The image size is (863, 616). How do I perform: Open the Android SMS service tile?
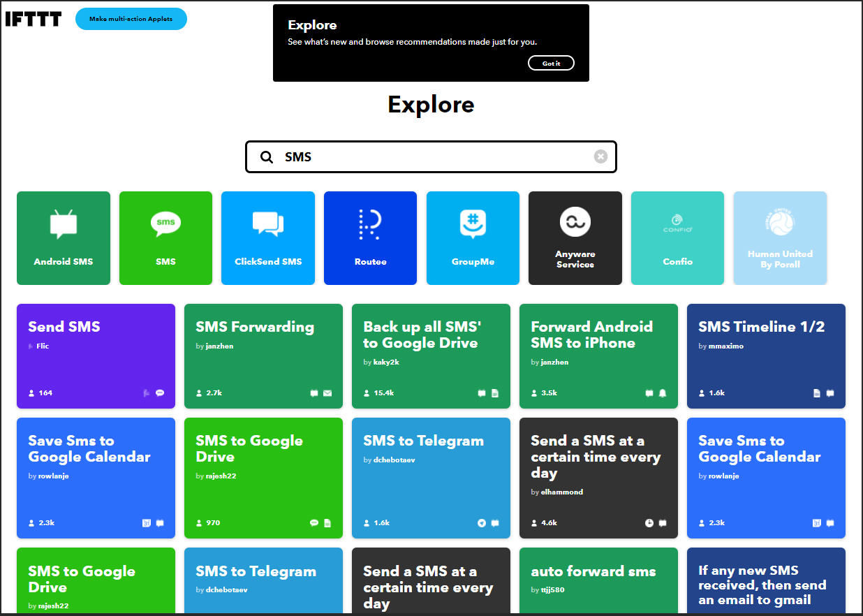64,238
